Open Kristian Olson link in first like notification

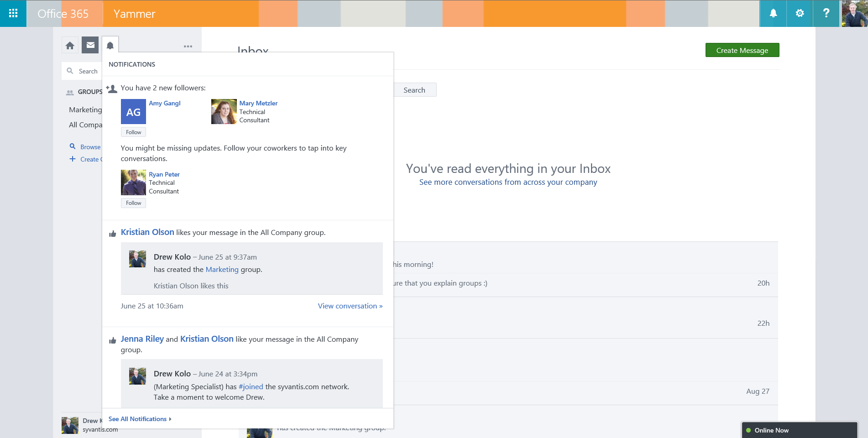(x=147, y=232)
